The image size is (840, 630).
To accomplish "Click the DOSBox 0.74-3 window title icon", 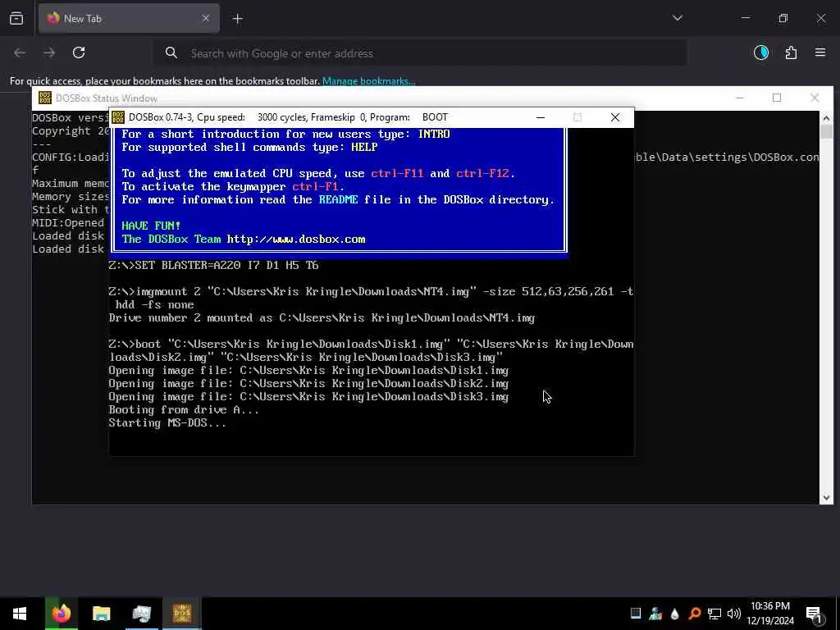I will [118, 117].
